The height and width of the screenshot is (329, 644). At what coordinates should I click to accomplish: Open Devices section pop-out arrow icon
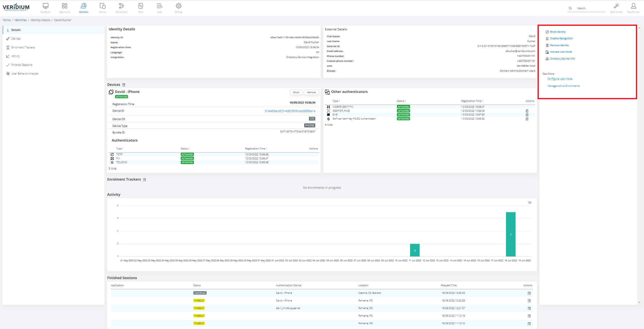(124, 85)
